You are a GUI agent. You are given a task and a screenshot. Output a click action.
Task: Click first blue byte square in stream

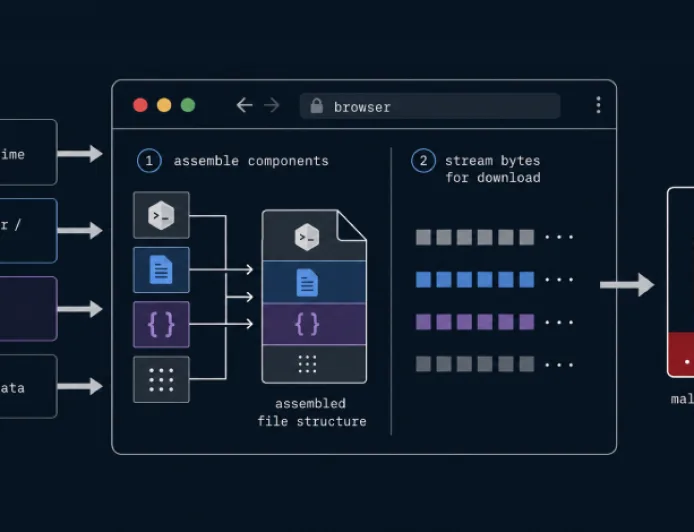[424, 280]
